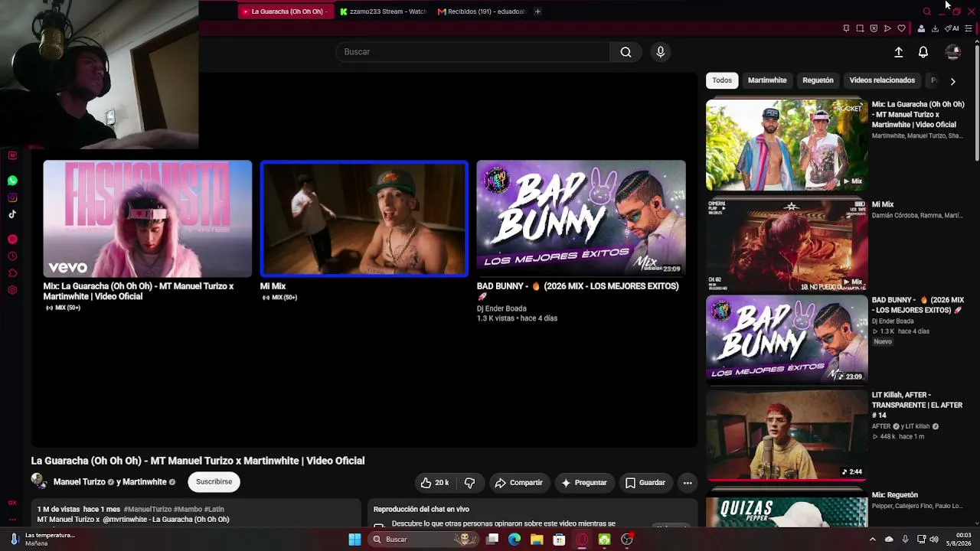
Task: Switch to La Guaracha browser tab
Action: (284, 11)
